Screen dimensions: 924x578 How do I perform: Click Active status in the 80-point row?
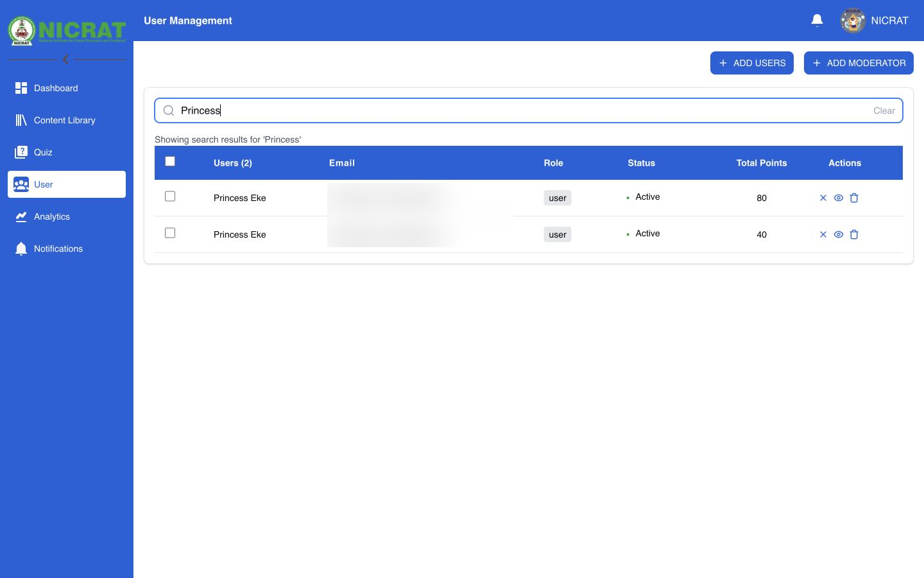click(644, 197)
